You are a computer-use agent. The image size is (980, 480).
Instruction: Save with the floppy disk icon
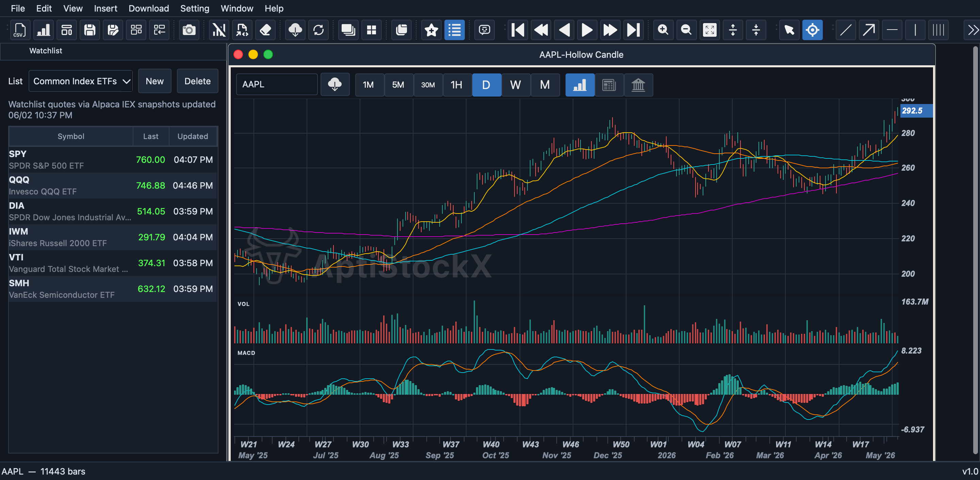coord(90,30)
